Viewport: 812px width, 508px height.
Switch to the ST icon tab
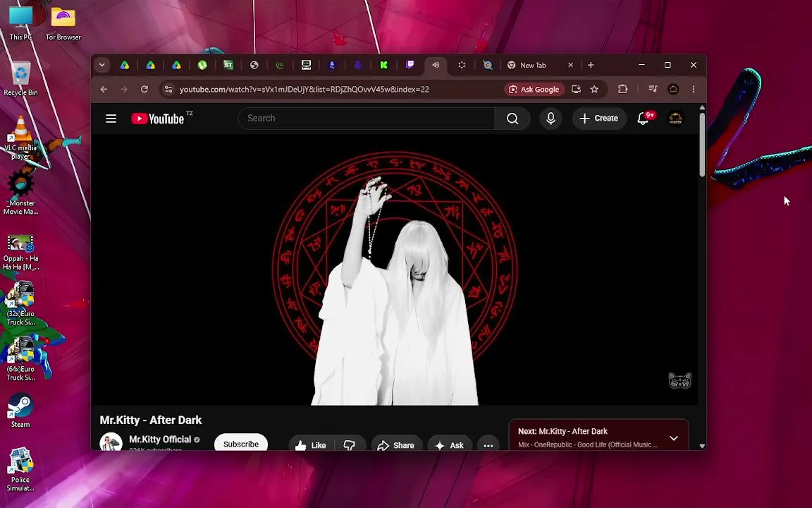(228, 65)
